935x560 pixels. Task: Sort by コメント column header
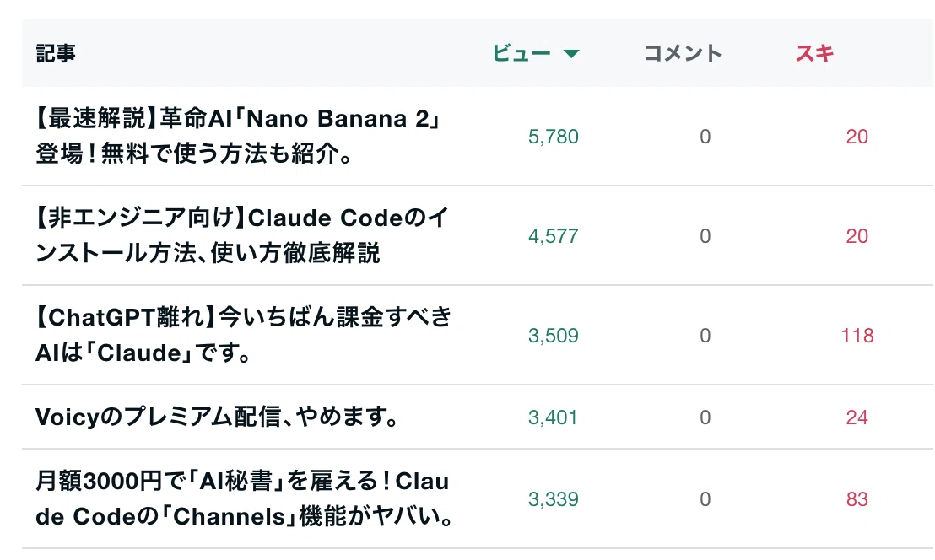coord(683,54)
